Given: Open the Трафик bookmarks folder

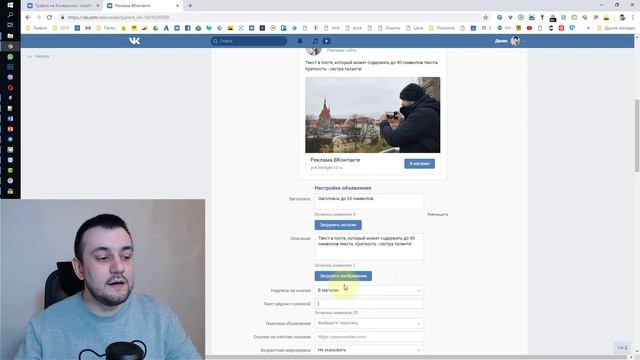Looking at the screenshot, I should click(37, 28).
